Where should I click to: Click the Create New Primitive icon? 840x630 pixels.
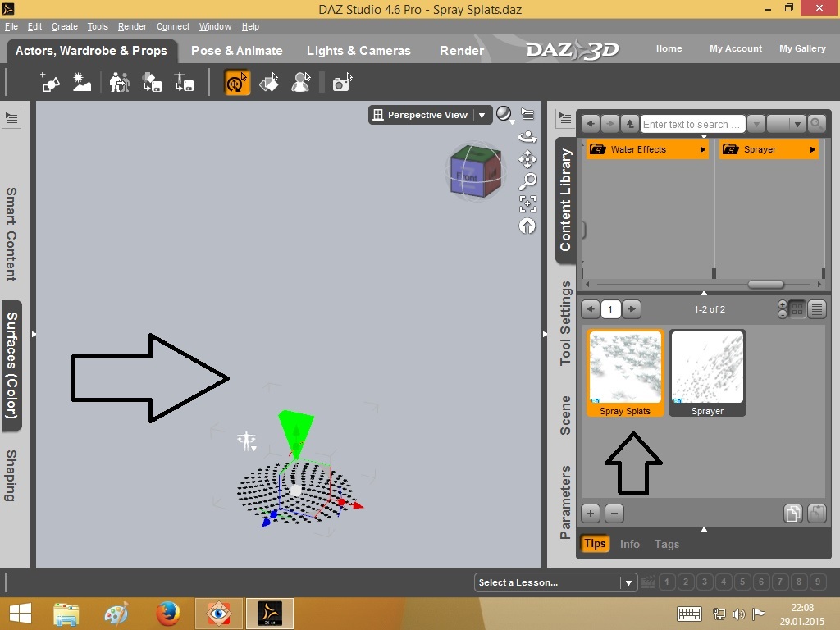[50, 83]
